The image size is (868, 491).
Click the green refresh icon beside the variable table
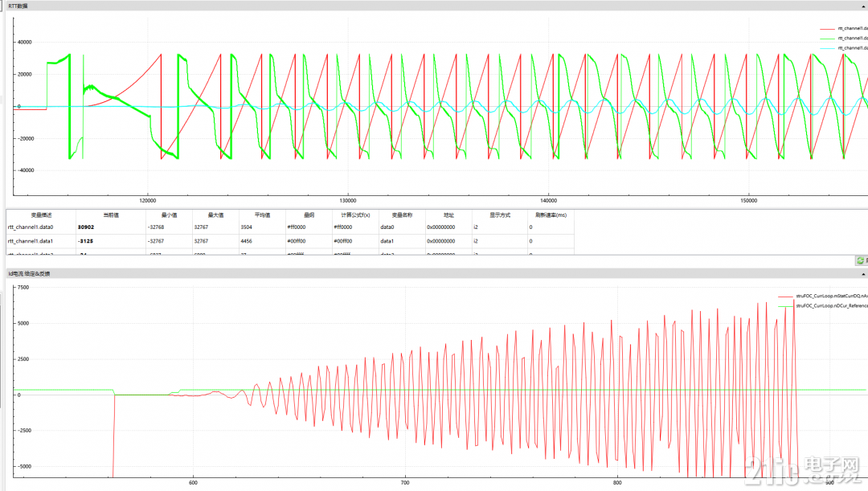tap(862, 260)
